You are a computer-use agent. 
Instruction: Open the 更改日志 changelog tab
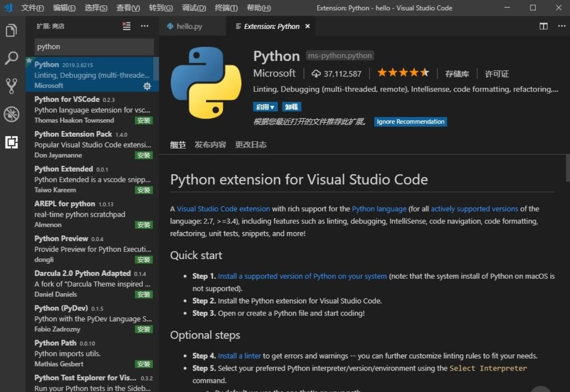click(251, 144)
